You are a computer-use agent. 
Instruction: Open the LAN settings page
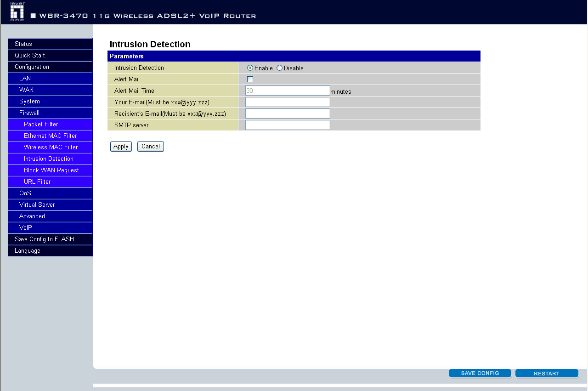click(50, 79)
